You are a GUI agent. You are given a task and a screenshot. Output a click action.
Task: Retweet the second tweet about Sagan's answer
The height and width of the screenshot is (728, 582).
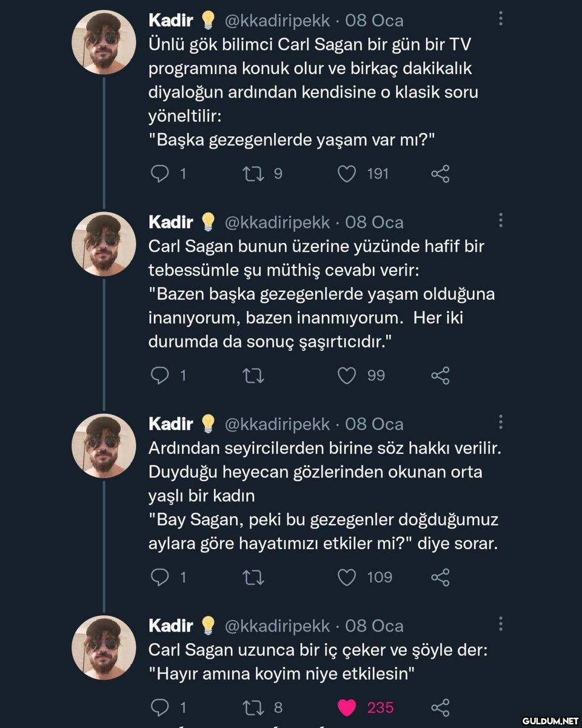(x=252, y=376)
